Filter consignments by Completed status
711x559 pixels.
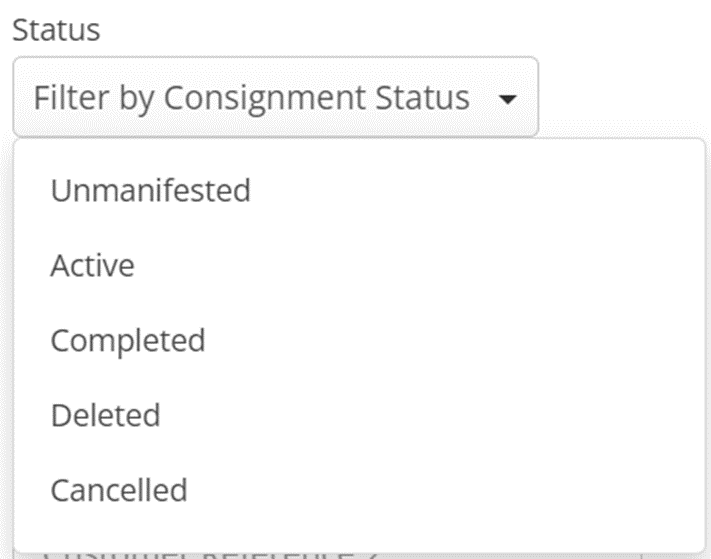pos(128,340)
